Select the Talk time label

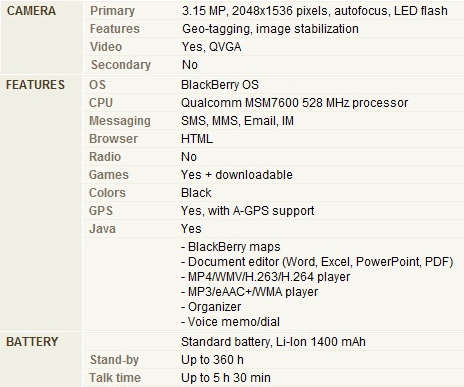coord(115,378)
